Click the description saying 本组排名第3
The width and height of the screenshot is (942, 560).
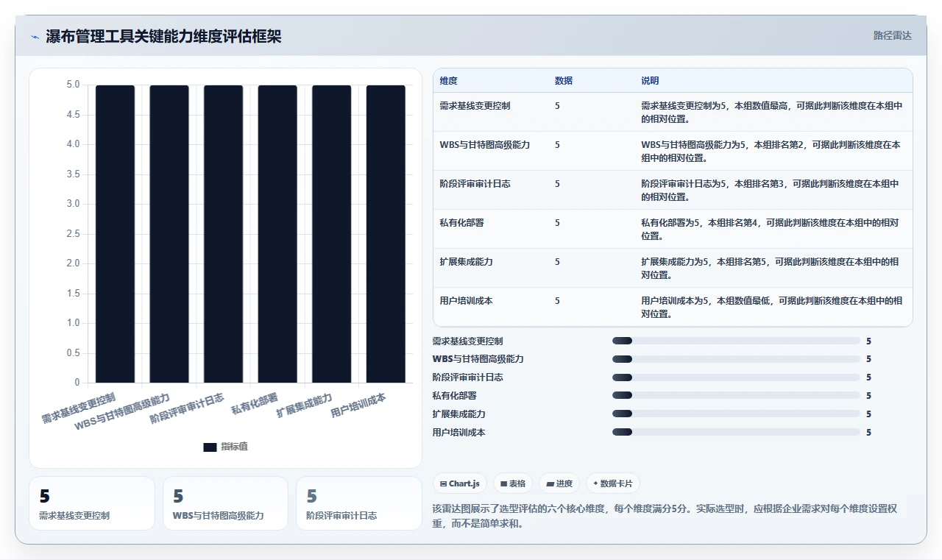click(770, 190)
